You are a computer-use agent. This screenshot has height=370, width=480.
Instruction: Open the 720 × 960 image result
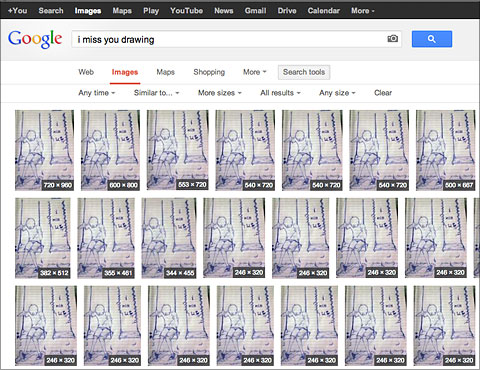tap(45, 150)
